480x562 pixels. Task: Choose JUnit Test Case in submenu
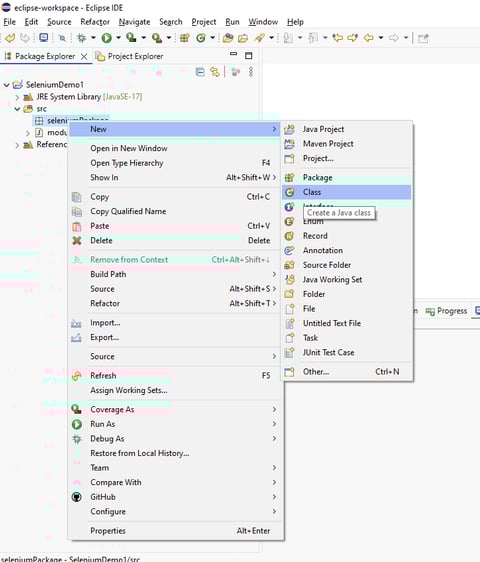tap(347, 353)
